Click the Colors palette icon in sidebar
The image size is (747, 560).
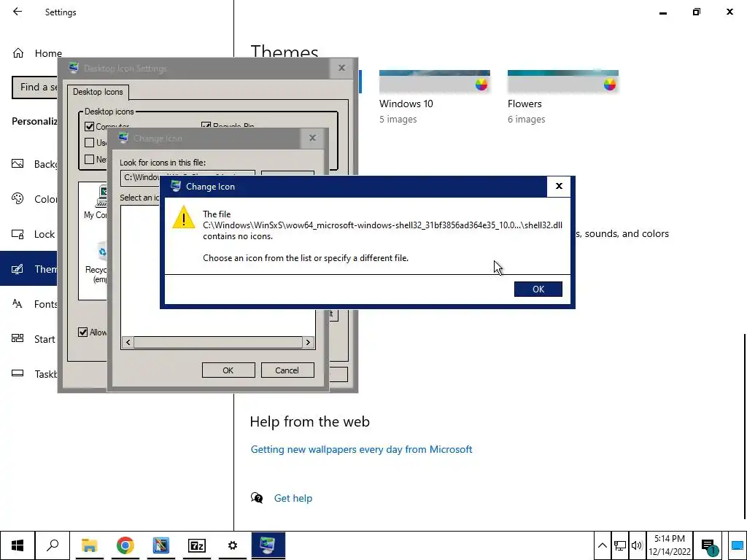coord(18,198)
